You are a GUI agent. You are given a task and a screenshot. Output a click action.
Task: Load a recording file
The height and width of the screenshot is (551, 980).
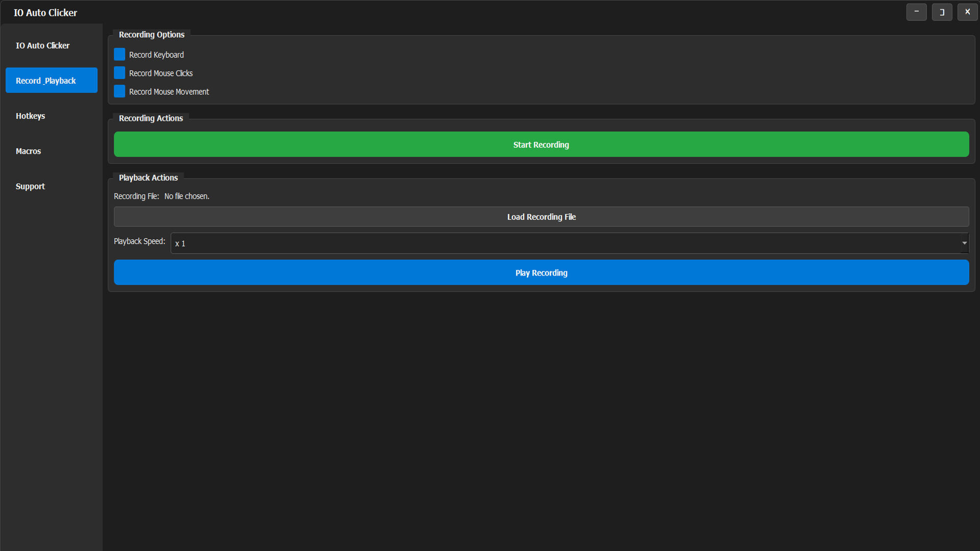tap(541, 216)
